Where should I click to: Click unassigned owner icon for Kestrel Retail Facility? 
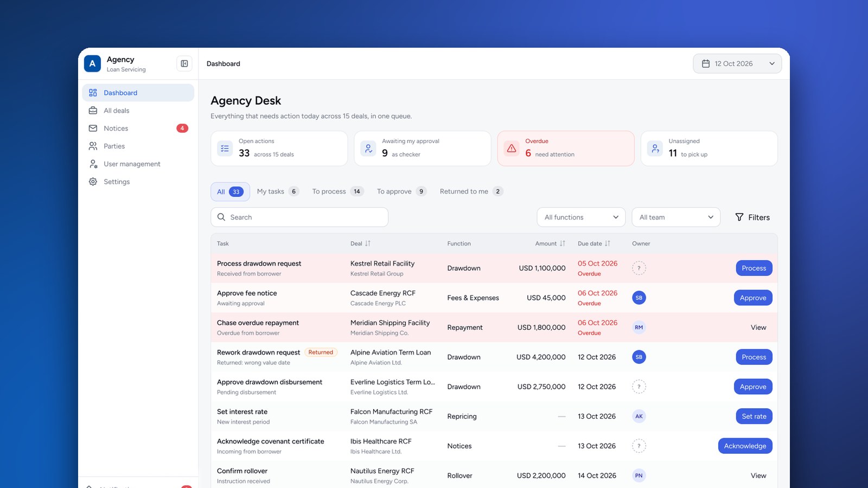coord(639,268)
